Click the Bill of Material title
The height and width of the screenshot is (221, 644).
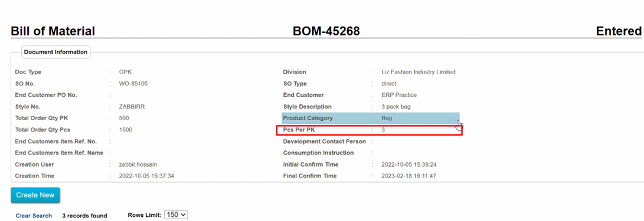[x=53, y=31]
